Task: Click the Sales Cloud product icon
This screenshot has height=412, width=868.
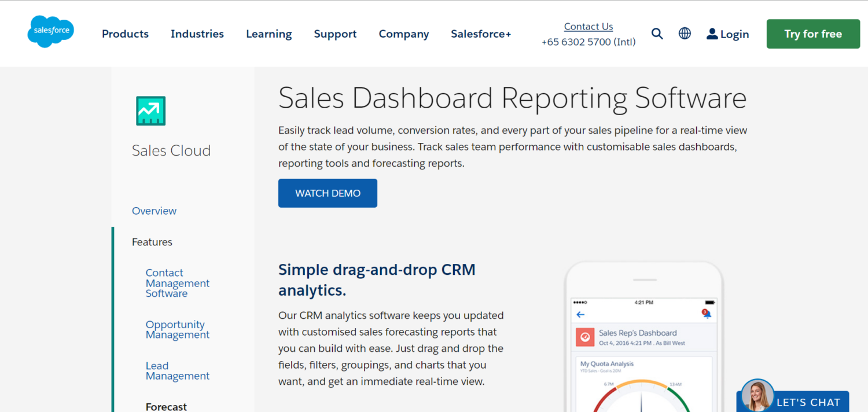Action: tap(150, 111)
